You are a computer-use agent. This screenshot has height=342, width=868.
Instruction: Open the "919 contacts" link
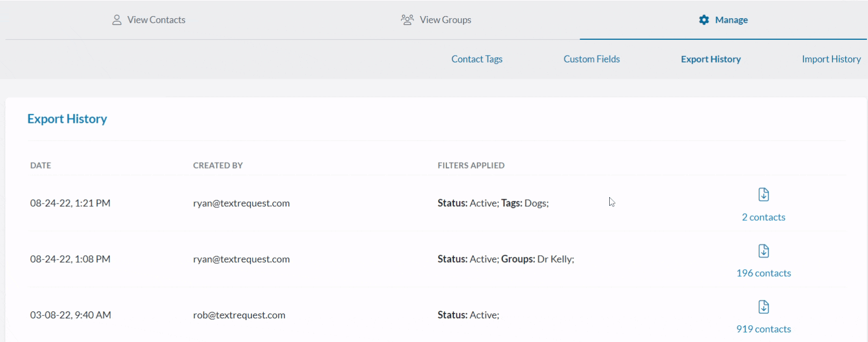[763, 329]
